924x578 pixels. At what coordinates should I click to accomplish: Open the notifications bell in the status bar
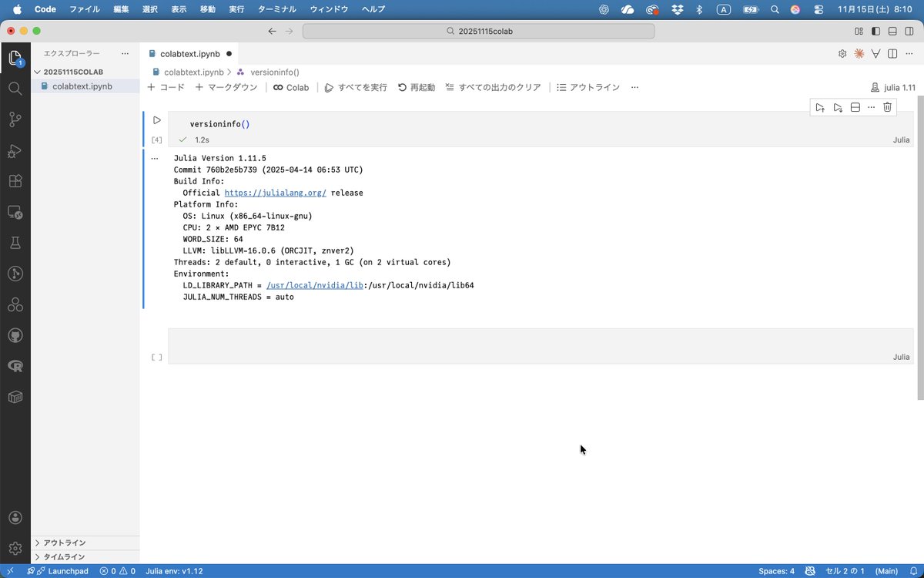912,571
